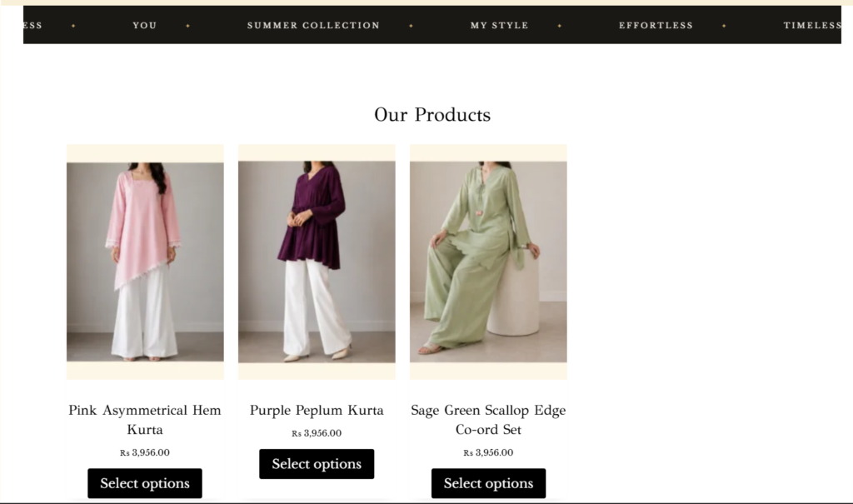The width and height of the screenshot is (853, 504).
Task: Open the Purple Peplum Kurta title link
Action: coord(317,410)
